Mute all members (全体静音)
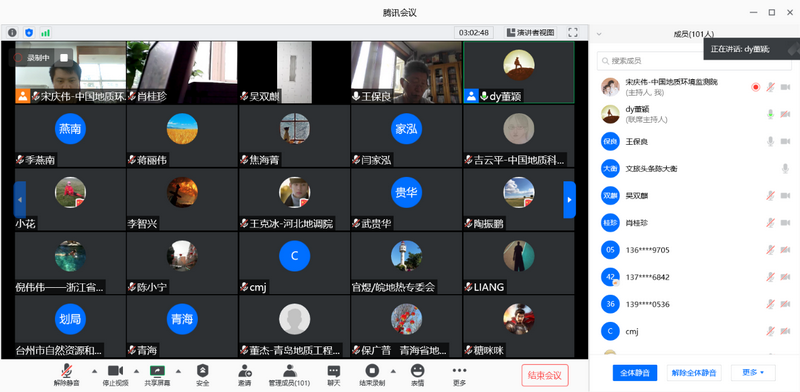 635,373
